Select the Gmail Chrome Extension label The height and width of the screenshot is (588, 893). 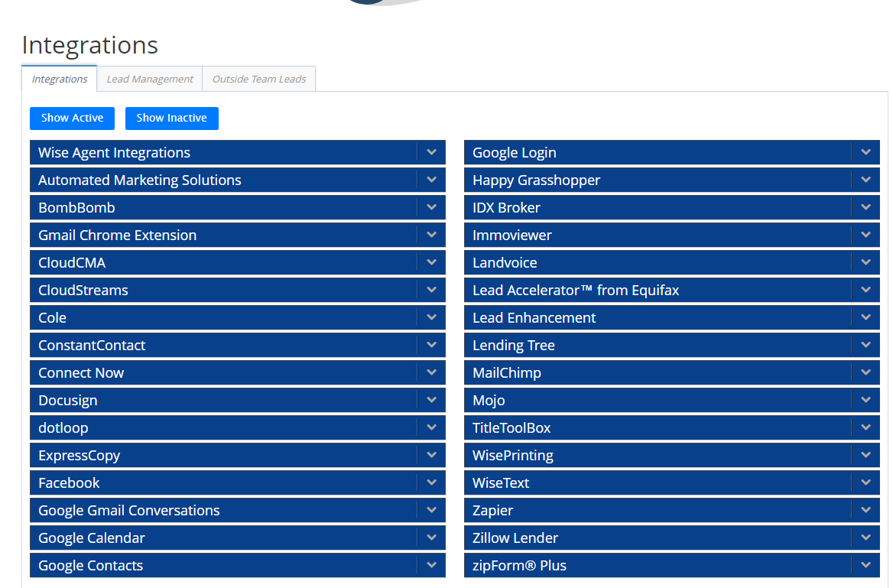[117, 236]
